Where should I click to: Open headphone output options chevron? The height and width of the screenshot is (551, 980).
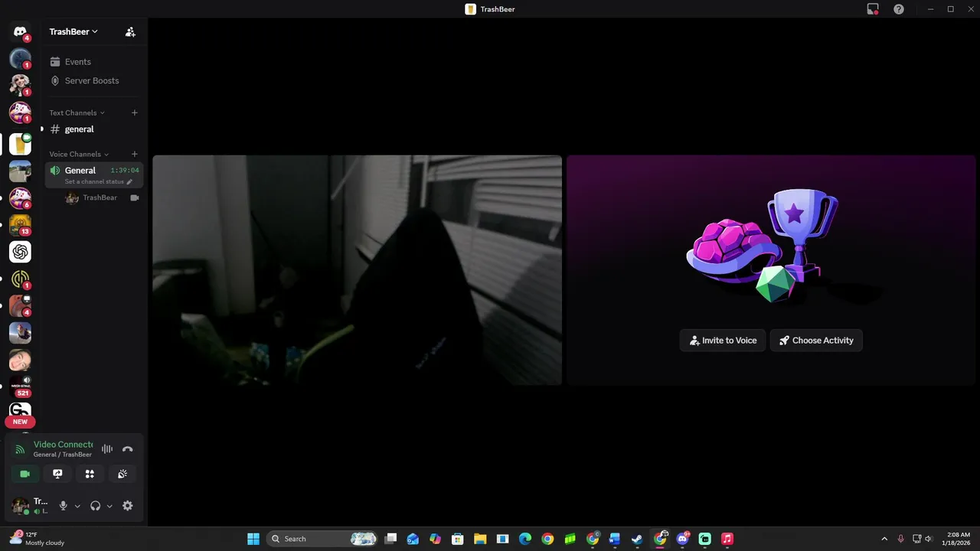point(109,507)
